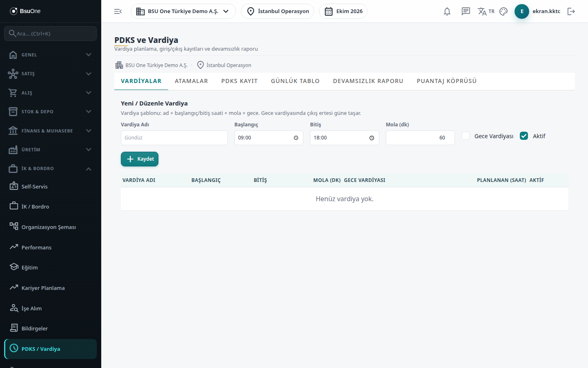Go to İK / Bordro page
588x368 pixels.
[50, 206]
